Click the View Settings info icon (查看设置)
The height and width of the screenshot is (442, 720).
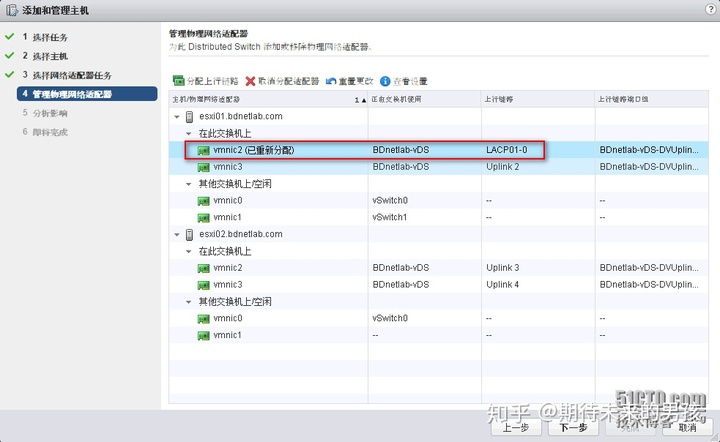coord(385,81)
